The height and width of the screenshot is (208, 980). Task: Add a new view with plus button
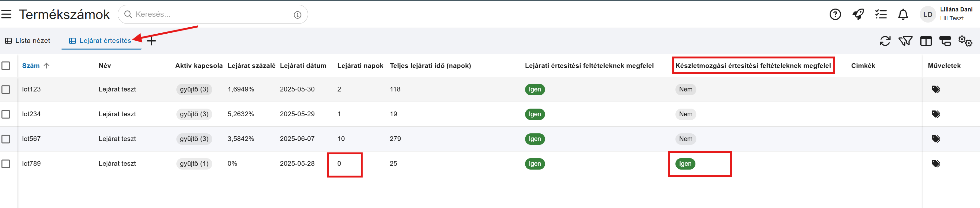[151, 41]
